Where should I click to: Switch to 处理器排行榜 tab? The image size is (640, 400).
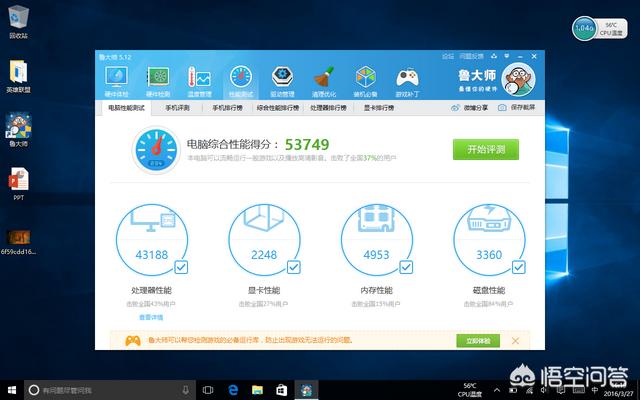329,107
